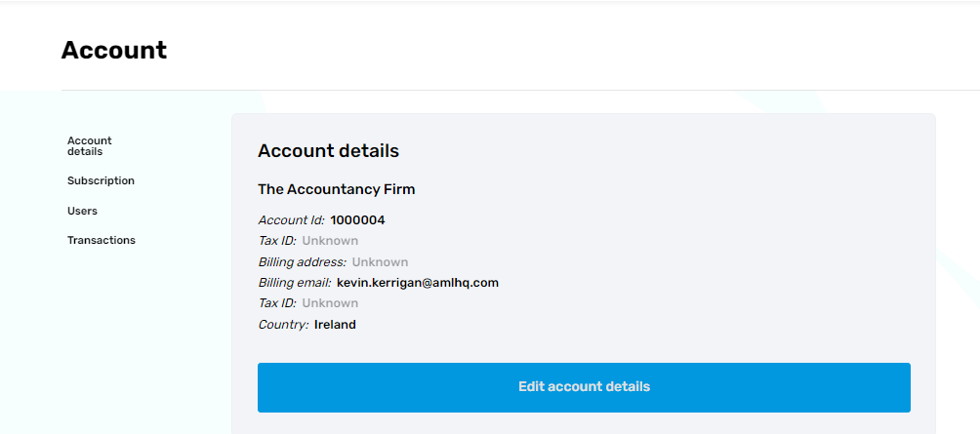Go to the Subscription section
The width and height of the screenshot is (980, 434).
(101, 180)
